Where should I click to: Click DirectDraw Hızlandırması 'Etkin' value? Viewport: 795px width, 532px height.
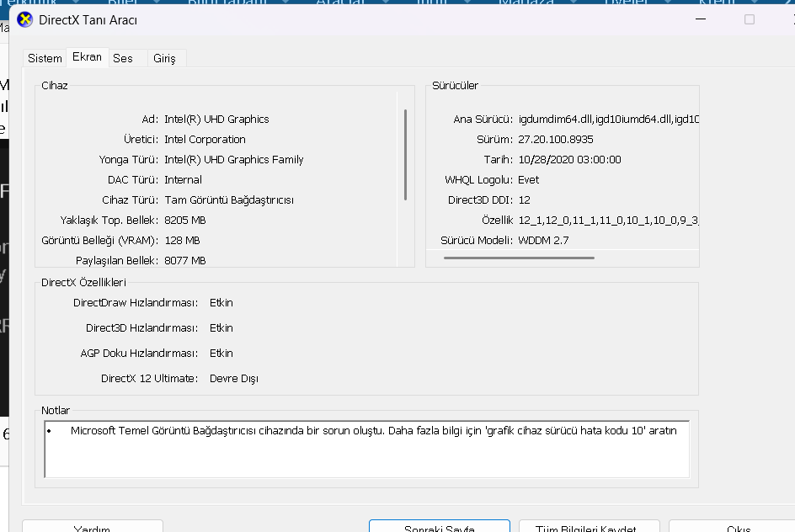coord(221,303)
